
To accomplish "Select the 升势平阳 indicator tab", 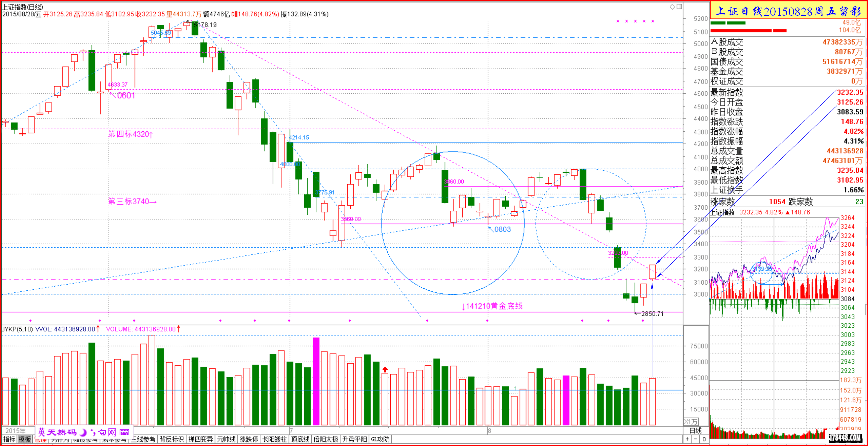I will point(354,440).
